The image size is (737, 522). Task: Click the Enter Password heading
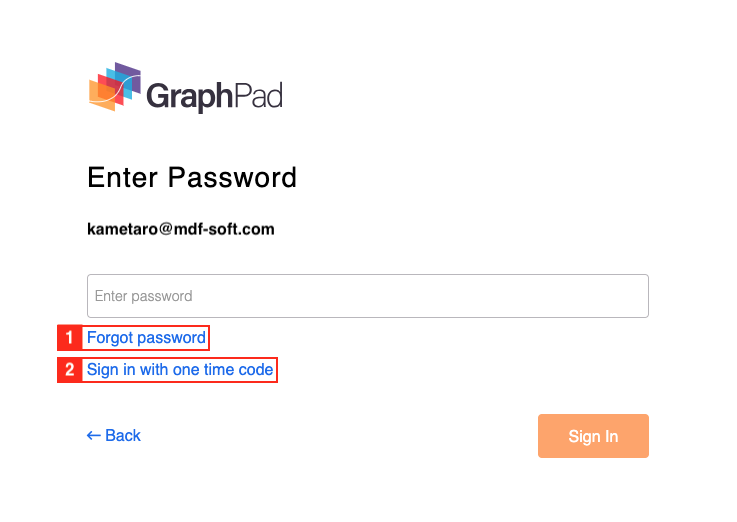tap(192, 178)
